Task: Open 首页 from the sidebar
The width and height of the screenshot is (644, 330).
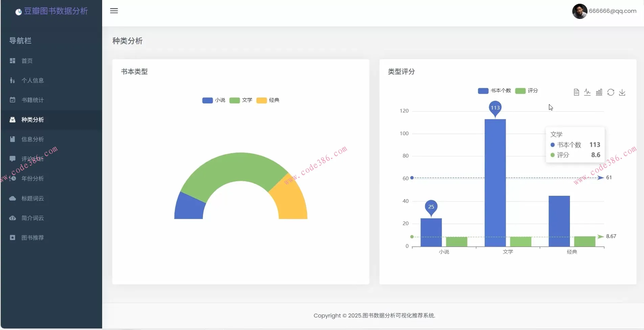Action: [27, 61]
